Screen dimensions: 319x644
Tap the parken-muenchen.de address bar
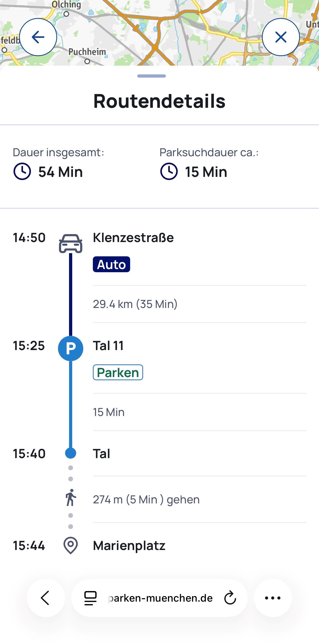point(160,598)
